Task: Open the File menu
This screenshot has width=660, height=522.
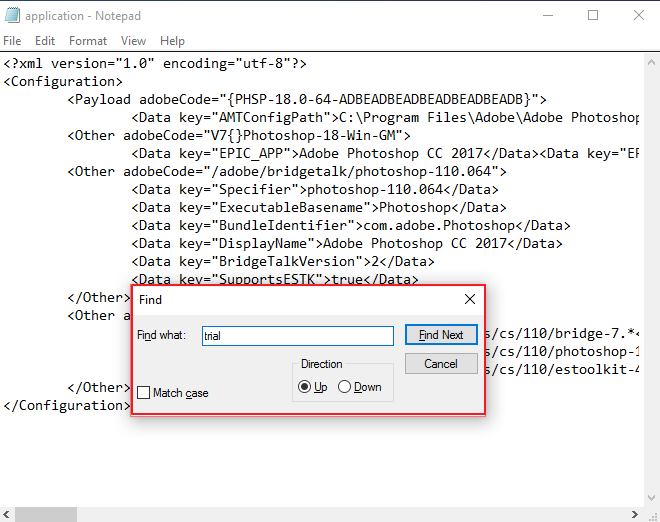Action: pos(12,41)
